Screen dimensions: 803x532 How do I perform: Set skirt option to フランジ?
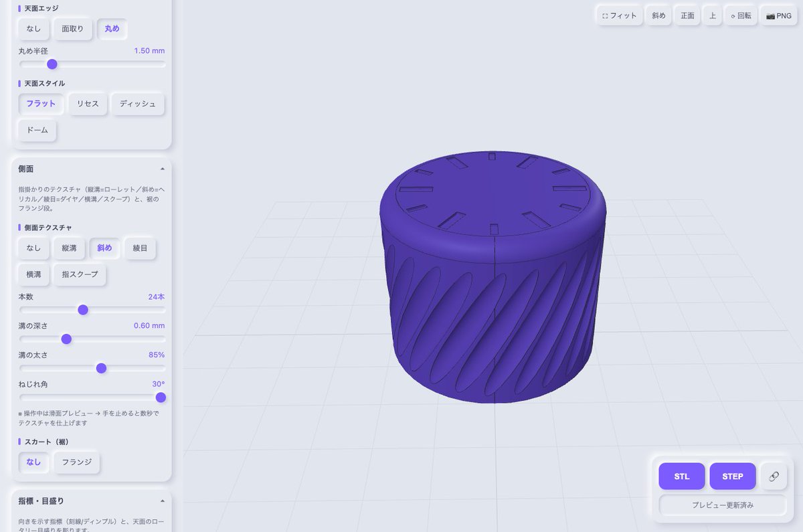pos(77,462)
